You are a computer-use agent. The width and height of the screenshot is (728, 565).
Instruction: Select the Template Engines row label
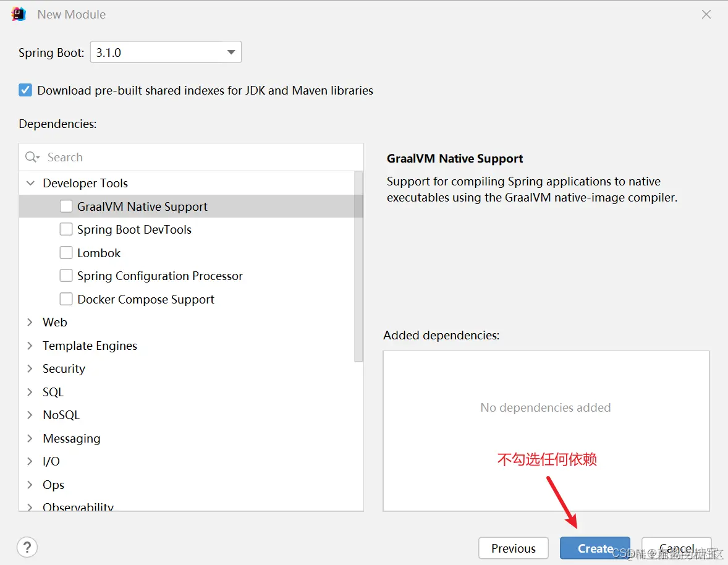(x=90, y=346)
